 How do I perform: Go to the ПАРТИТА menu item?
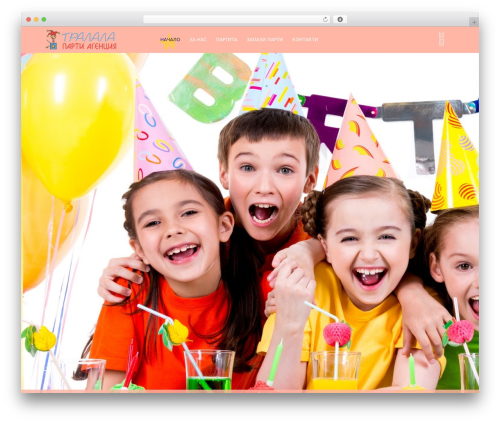coord(226,40)
